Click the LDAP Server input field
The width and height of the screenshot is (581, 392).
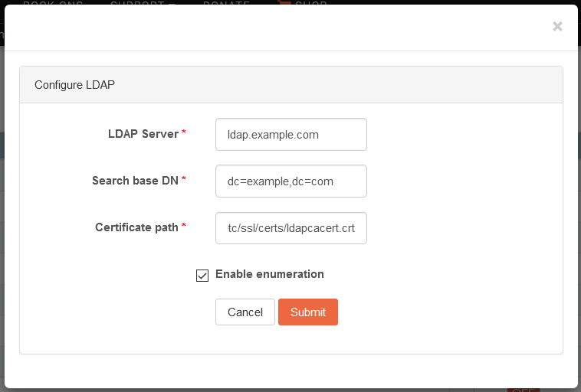(x=291, y=135)
